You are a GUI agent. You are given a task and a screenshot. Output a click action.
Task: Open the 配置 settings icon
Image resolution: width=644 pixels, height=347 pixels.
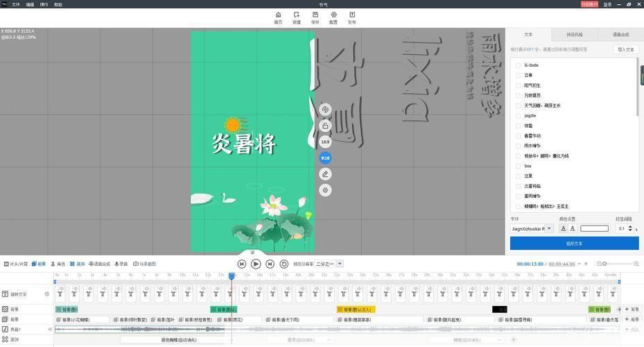tap(333, 17)
